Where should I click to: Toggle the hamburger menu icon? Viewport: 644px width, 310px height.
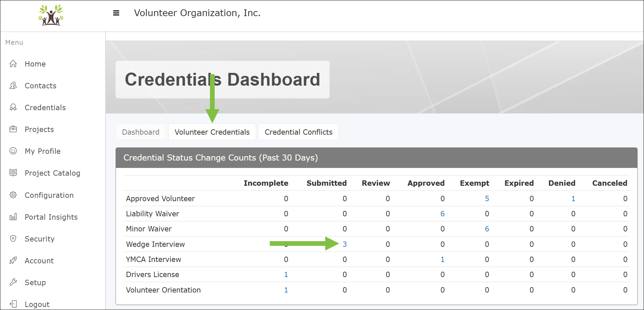[x=116, y=13]
